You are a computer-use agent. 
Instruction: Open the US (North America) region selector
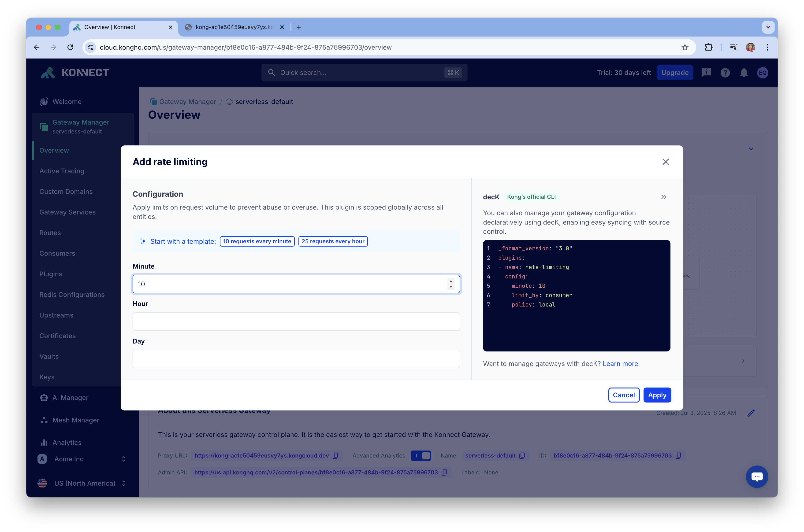pos(82,483)
